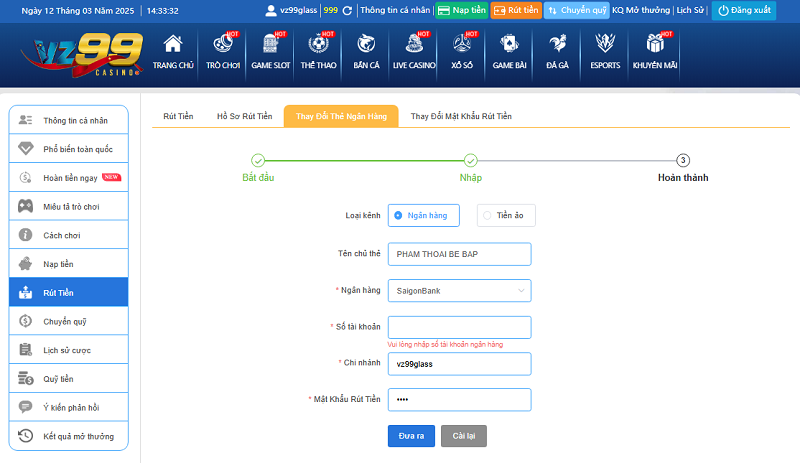Select the Tiền ảo radio option

point(487,215)
